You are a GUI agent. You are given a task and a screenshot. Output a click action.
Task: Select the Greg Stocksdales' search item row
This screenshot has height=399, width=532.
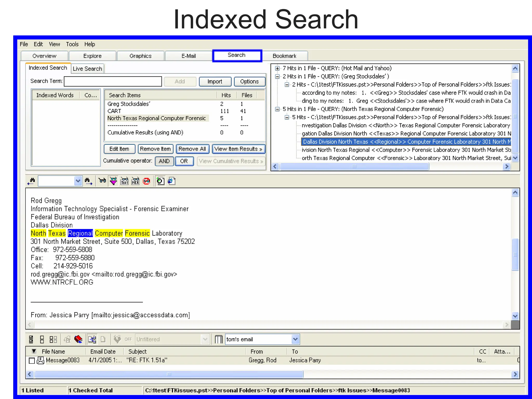(x=184, y=104)
